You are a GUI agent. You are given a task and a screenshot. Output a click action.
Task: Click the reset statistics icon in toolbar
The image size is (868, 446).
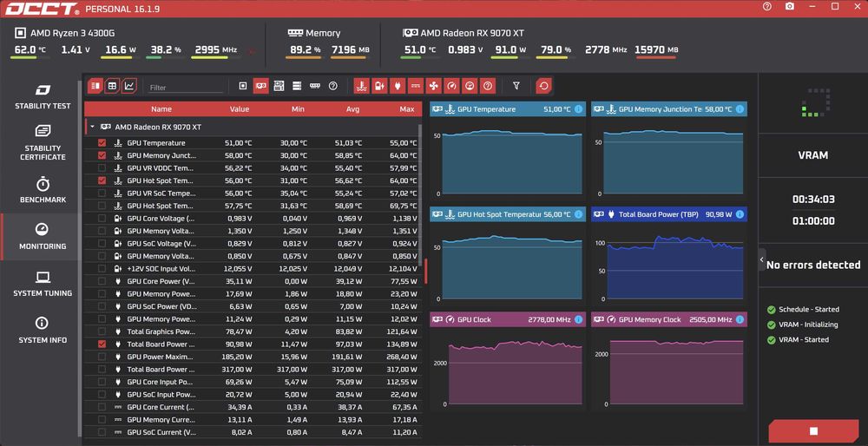(x=543, y=86)
